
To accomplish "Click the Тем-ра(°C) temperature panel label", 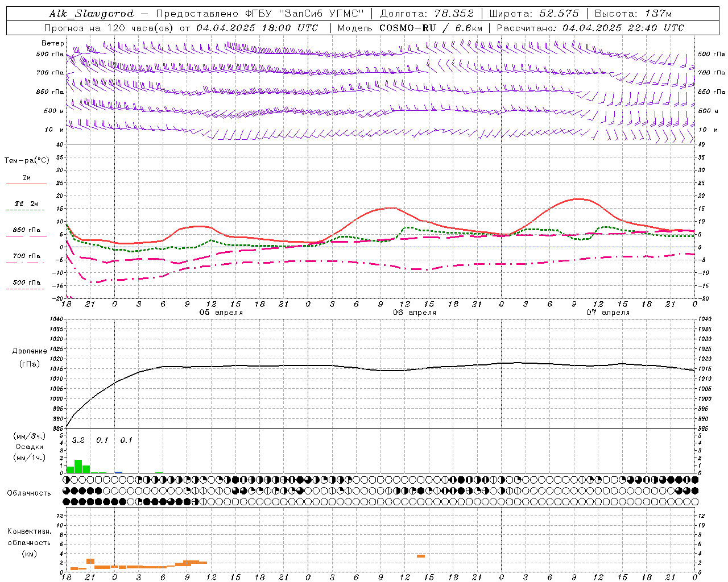I will coord(27,161).
